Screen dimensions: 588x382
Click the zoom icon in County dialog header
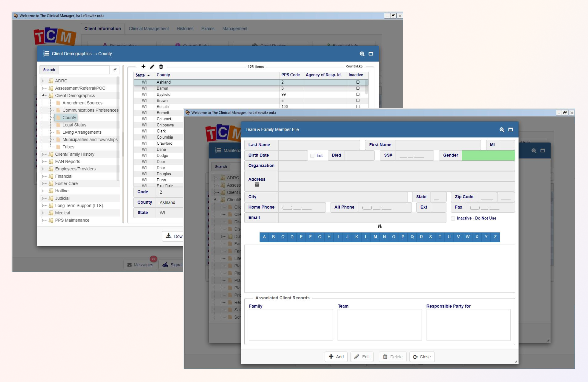(362, 53)
